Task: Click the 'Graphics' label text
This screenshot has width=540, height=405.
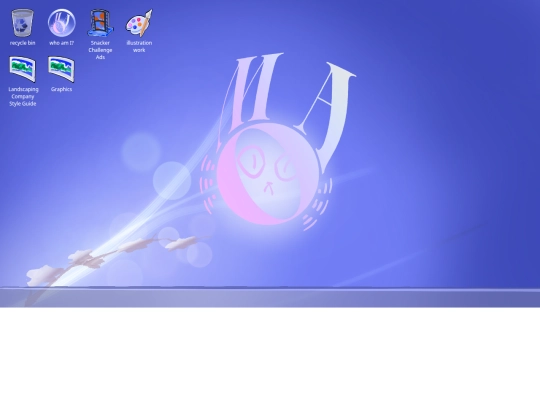Action: pos(61,89)
